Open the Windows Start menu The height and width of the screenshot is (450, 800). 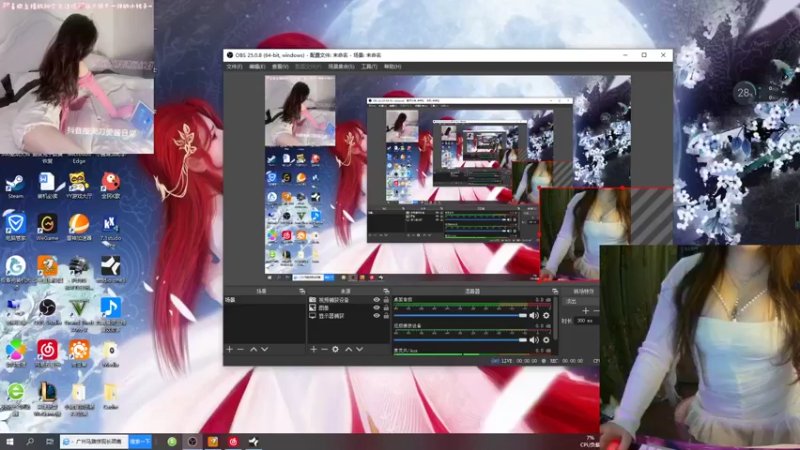(10, 441)
